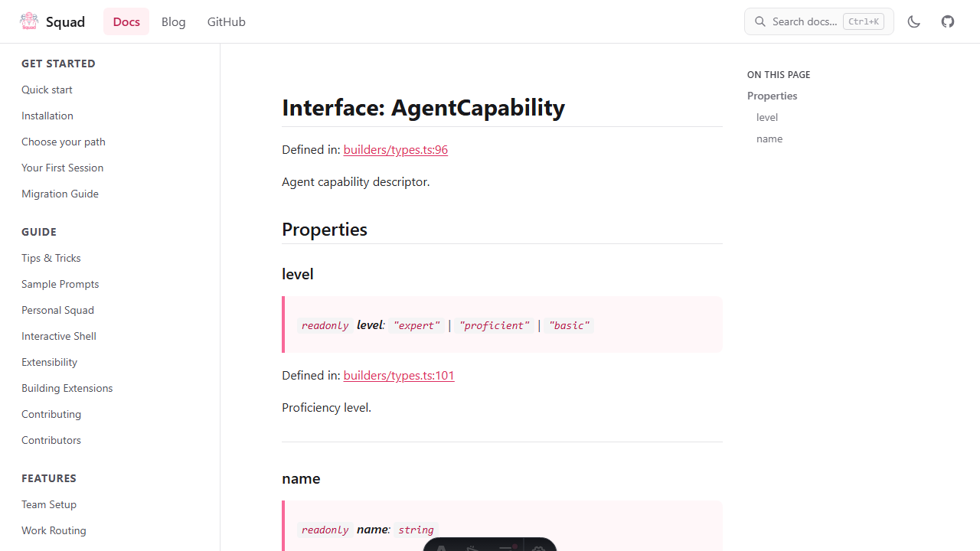Focus the Search docs field
This screenshot has height=551, width=980.
coord(819,21)
